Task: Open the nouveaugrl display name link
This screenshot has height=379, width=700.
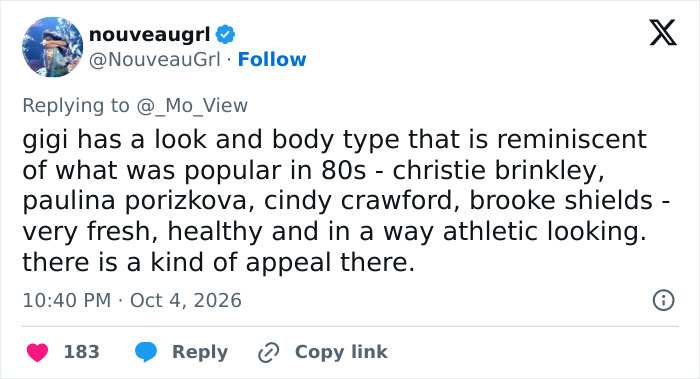Action: pos(150,35)
